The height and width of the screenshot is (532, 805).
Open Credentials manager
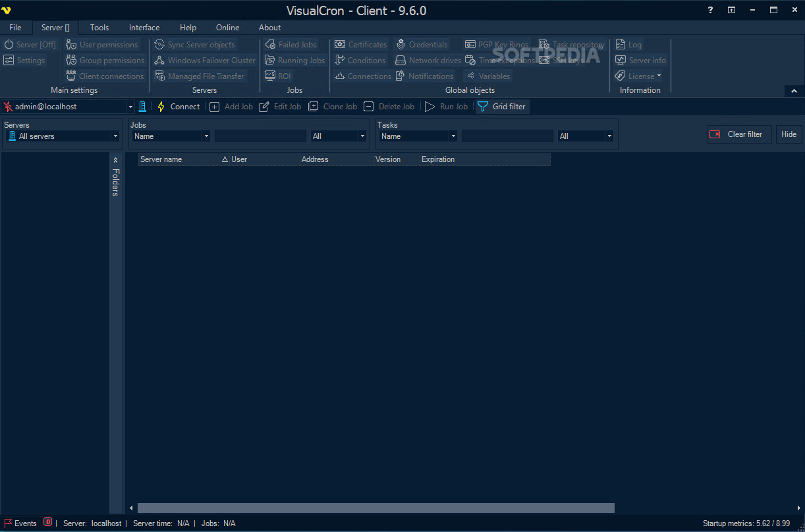[422, 45]
